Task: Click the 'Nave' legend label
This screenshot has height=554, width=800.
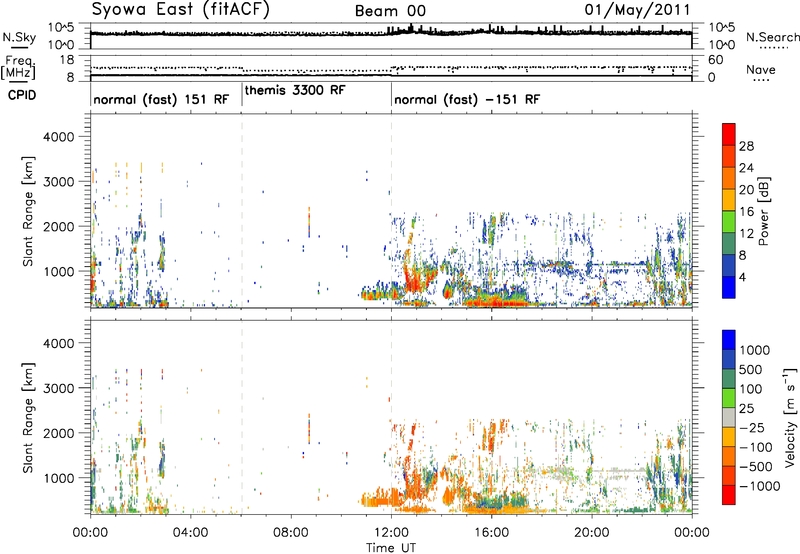Action: [x=760, y=70]
